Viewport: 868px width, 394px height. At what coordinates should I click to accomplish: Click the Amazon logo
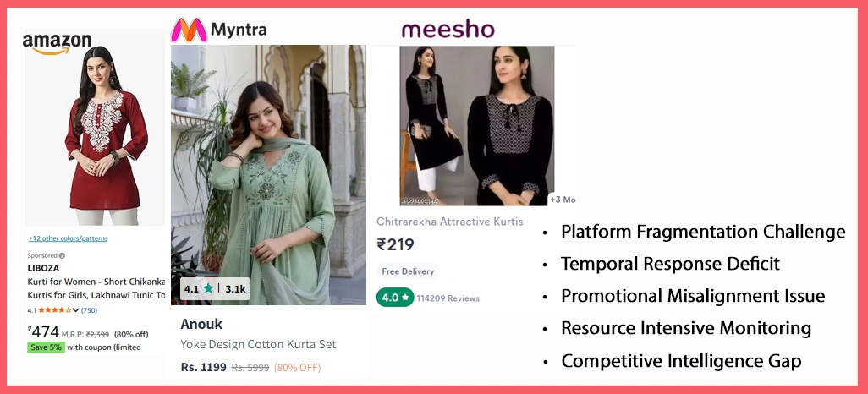(56, 43)
